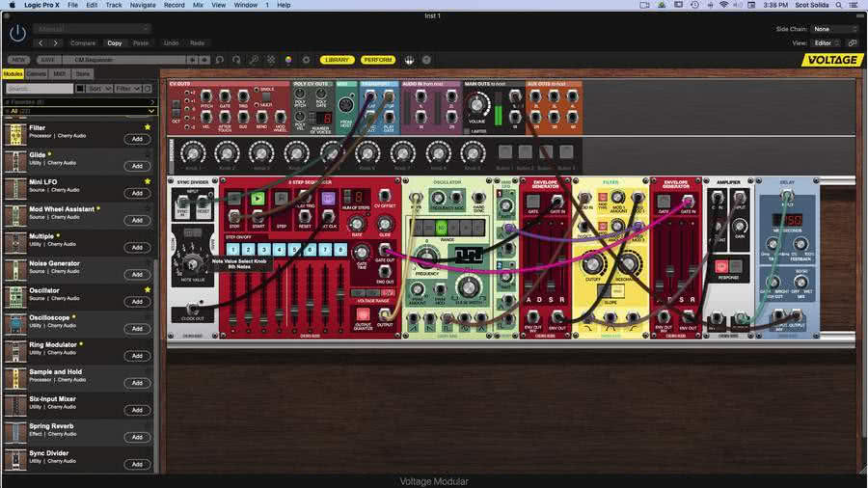Open the Filter dropdown in library
868x488 pixels.
point(128,89)
